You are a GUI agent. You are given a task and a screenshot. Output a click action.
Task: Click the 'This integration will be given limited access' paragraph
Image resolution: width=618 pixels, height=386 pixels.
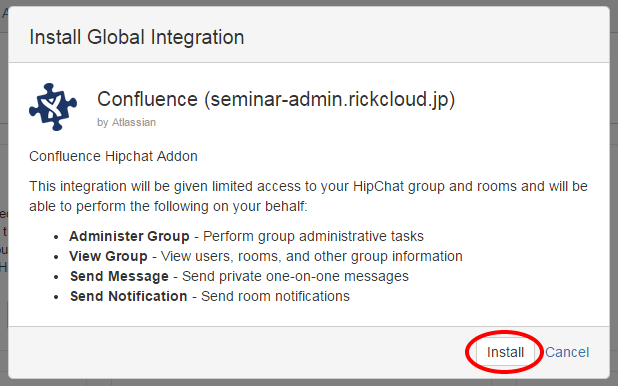click(308, 196)
